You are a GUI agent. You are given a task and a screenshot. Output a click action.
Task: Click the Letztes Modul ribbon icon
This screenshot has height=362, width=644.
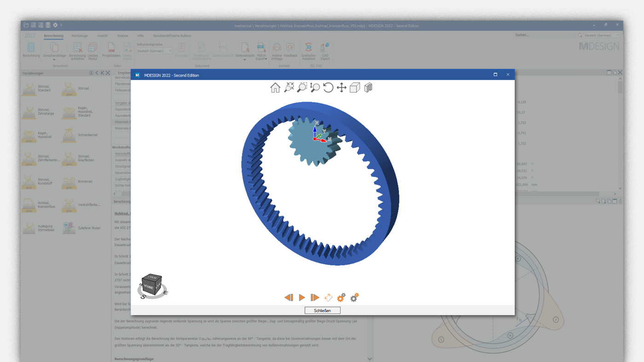coord(93,51)
